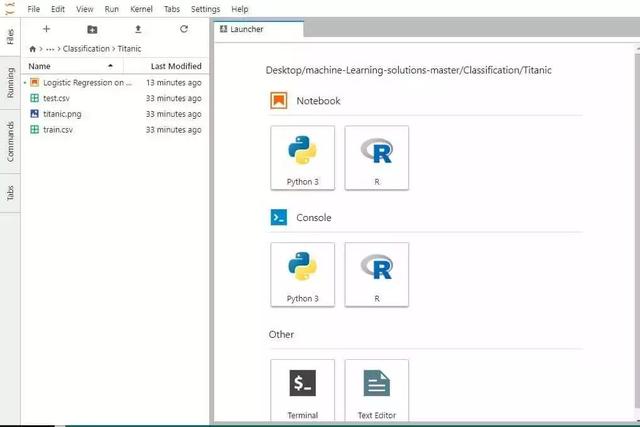Click spreadsheet icon next to train.csv
Viewport: 640px width, 427px height.
(x=35, y=130)
